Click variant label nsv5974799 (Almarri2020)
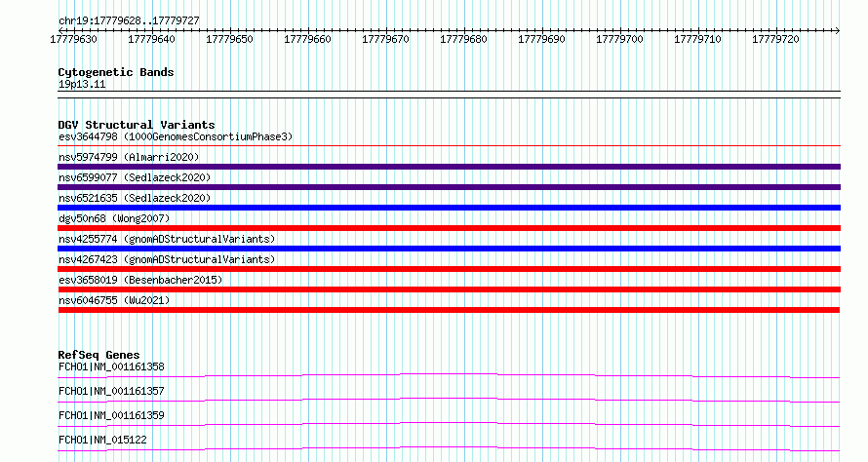868x462 pixels. 129,157
